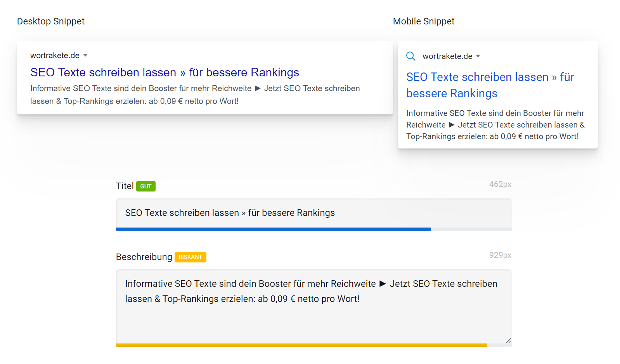
Task: Click wortrakete.de URL in desktop snippet
Action: click(55, 55)
